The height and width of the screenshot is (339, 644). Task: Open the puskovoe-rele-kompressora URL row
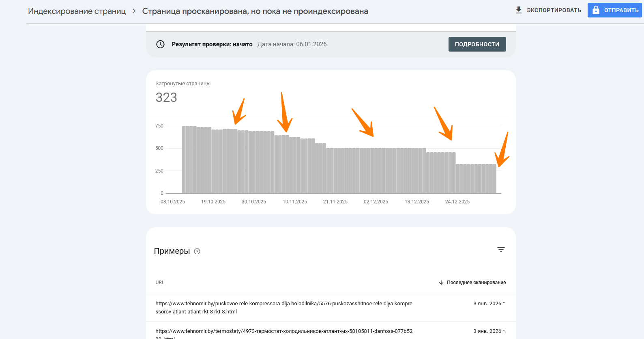coord(283,308)
